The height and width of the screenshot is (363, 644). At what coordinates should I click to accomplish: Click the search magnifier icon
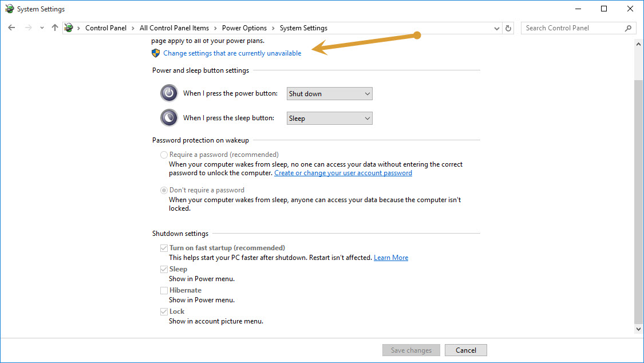tap(628, 28)
